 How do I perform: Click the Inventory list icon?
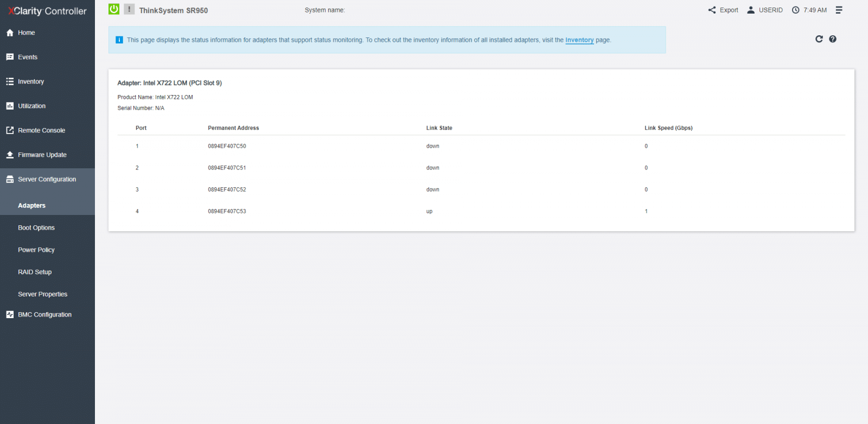(x=10, y=81)
